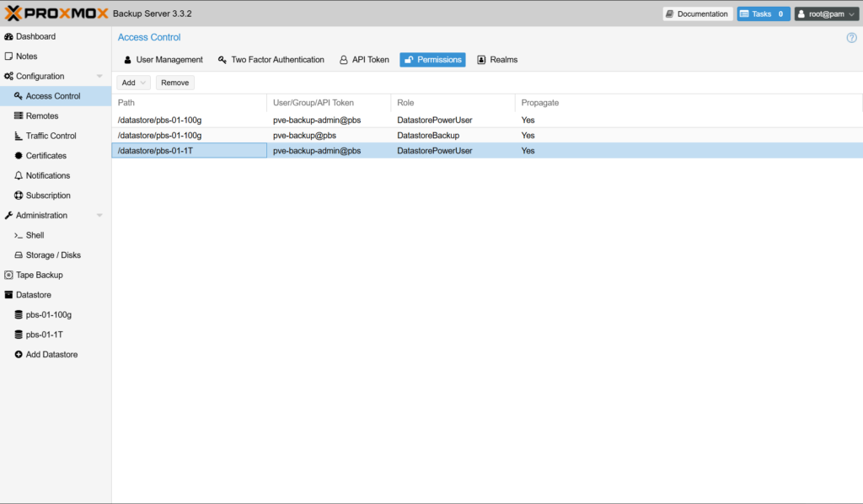Go to Traffic Control settings
863x504 pixels.
tap(51, 136)
